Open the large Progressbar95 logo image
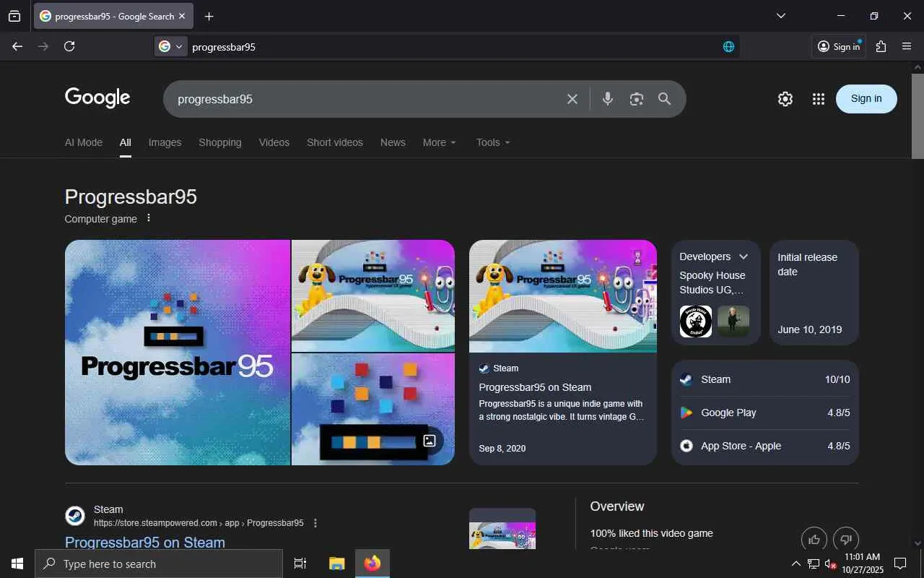This screenshot has height=578, width=924. (x=178, y=353)
